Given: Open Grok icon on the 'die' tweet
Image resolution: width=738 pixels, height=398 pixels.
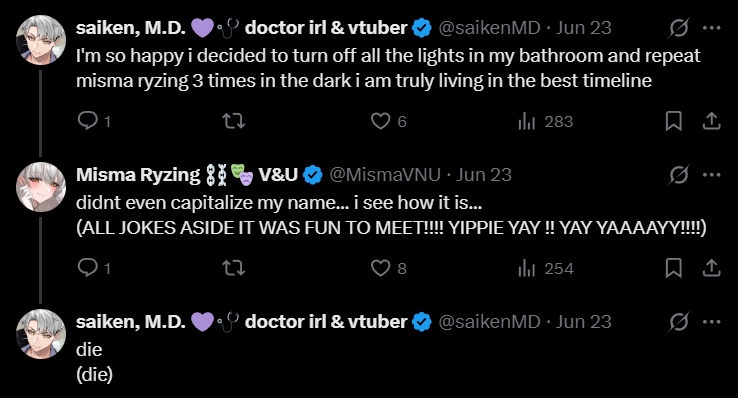Looking at the screenshot, I should [x=679, y=322].
